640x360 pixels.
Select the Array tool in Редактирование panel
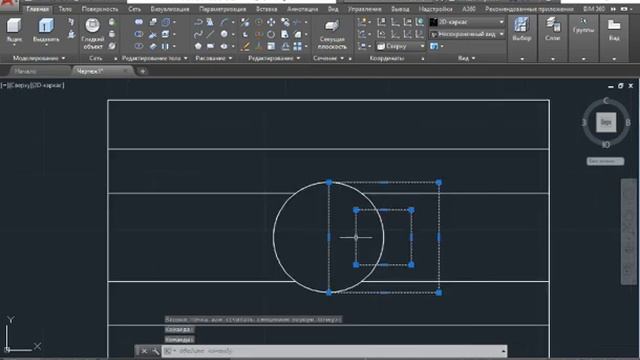coord(298,47)
